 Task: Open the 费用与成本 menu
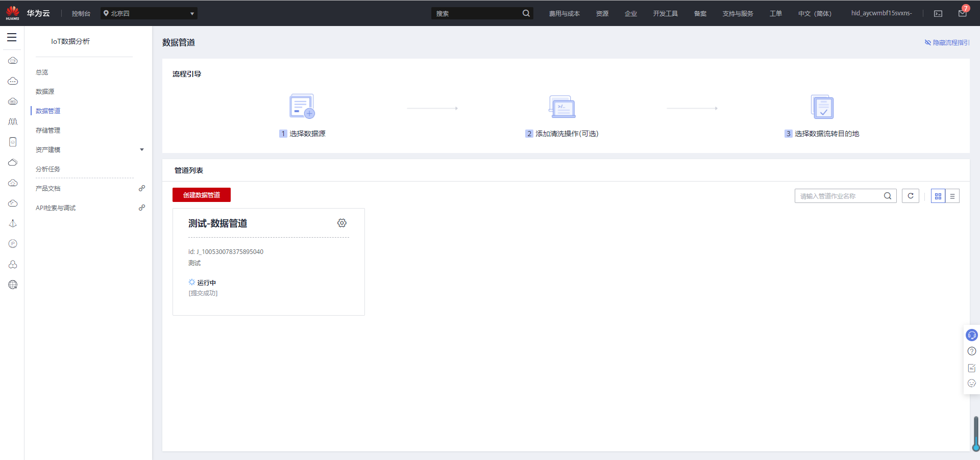point(564,14)
